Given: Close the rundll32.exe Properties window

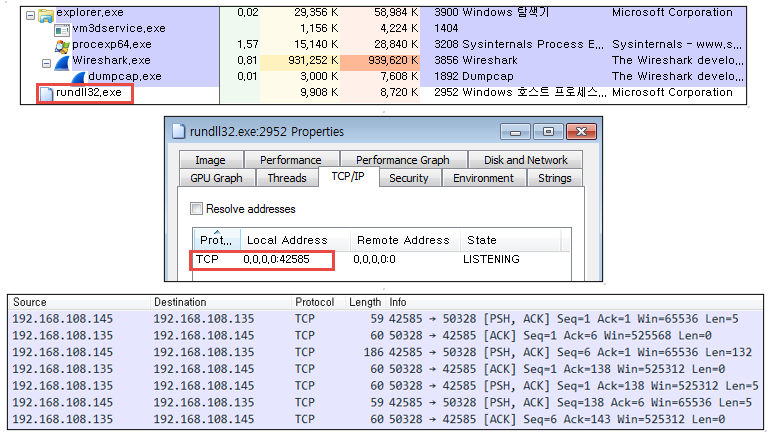Looking at the screenshot, I should tap(581, 132).
